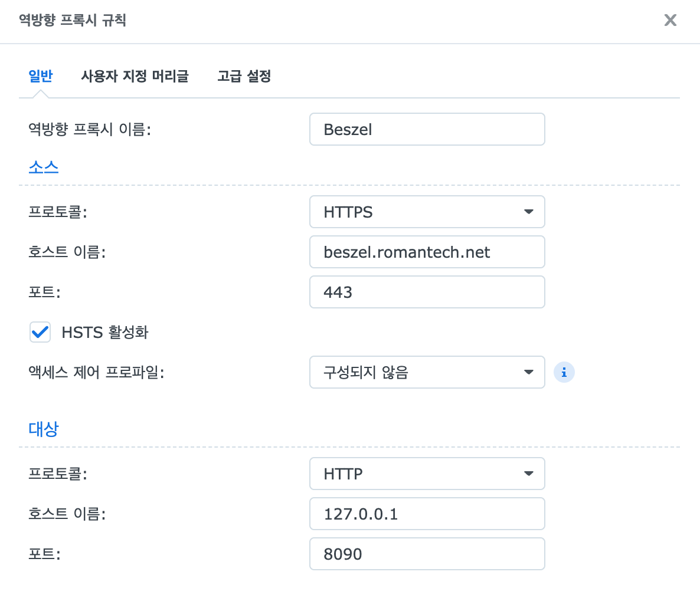Switch to the 고급 설정 tab
Viewport: 700px width, 598px height.
(244, 76)
